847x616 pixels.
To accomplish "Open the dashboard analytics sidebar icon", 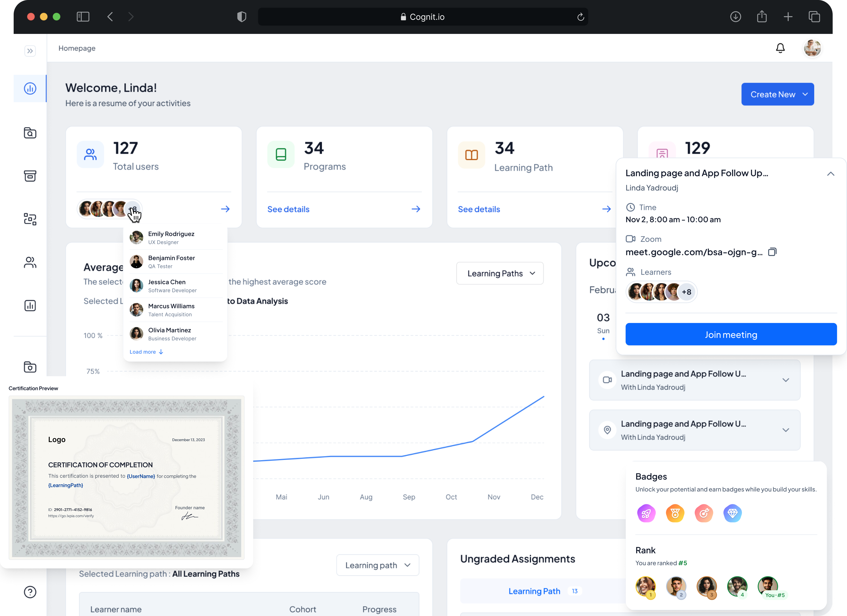I will tap(30, 89).
